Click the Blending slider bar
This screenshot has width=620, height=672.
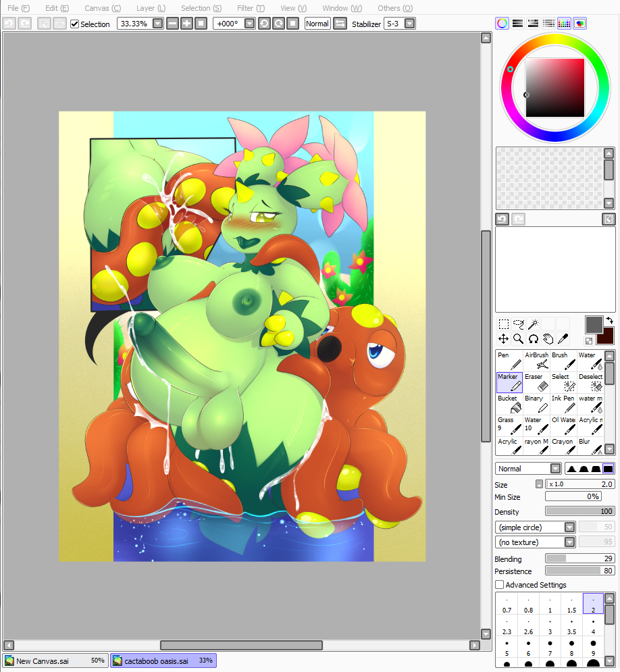(580, 558)
